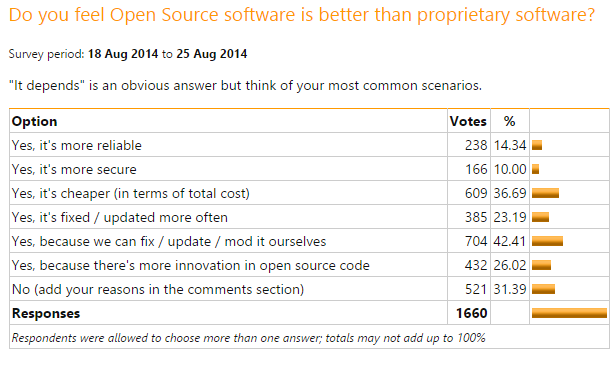
Task: Click 'fix / update / mod it ourselves' option
Action: click(169, 241)
